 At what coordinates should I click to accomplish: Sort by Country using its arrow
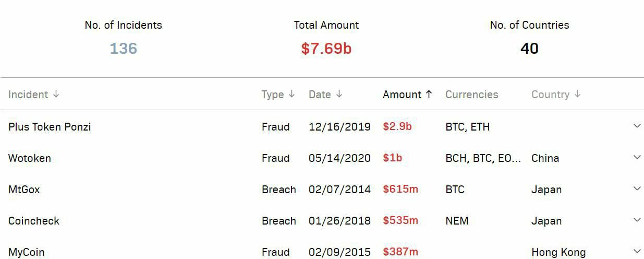point(577,95)
